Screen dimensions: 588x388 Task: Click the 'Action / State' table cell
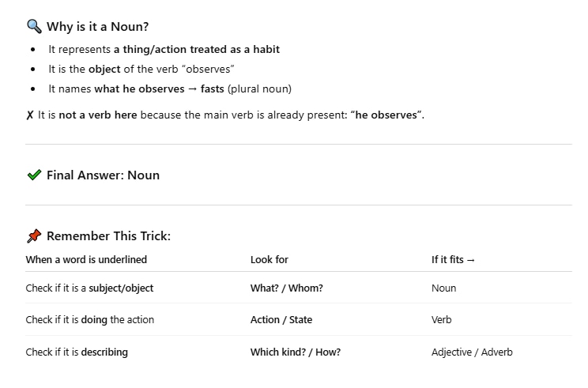pos(281,320)
